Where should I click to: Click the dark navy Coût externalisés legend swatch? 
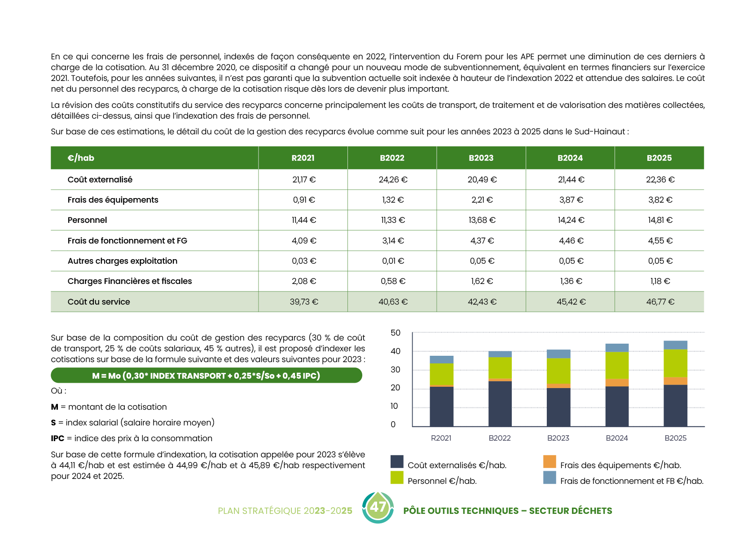pos(397,462)
